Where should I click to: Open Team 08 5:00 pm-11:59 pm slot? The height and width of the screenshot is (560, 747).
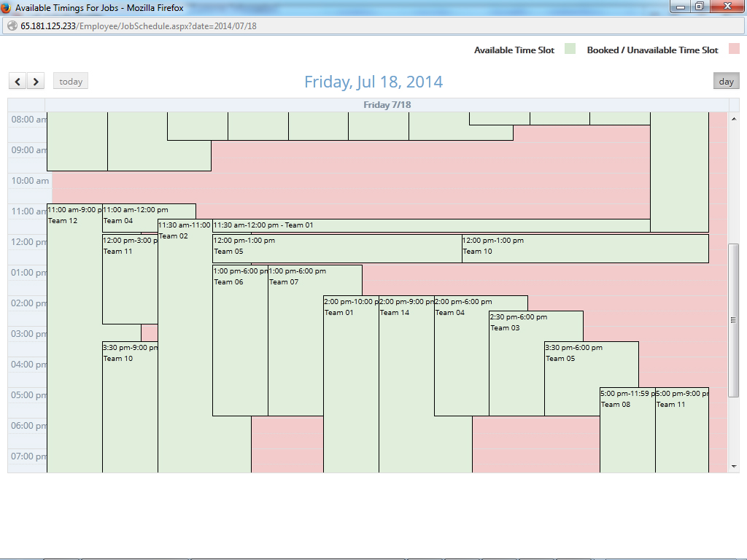627,430
